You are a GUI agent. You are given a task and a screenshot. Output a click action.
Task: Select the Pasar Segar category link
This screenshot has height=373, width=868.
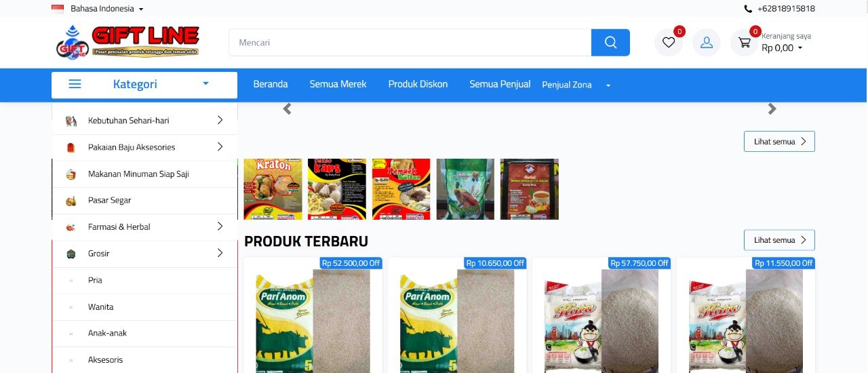109,200
